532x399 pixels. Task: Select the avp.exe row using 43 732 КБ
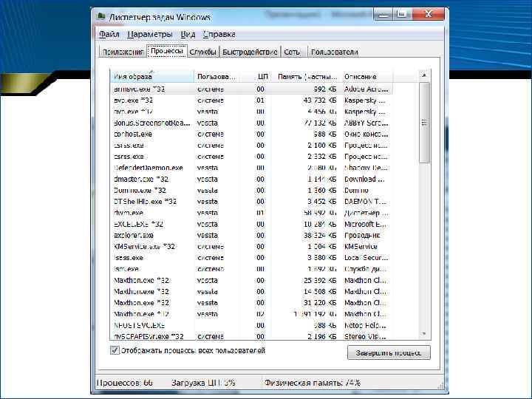click(251, 100)
